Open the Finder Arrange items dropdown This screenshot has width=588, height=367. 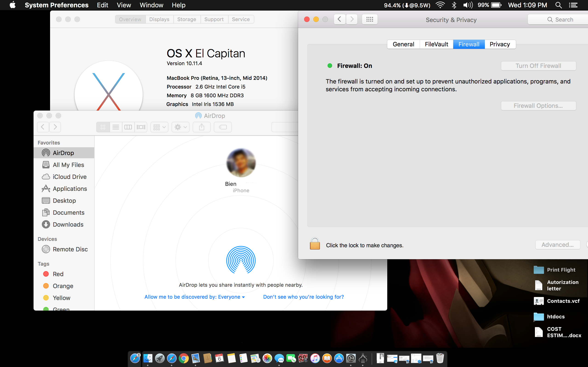159,127
